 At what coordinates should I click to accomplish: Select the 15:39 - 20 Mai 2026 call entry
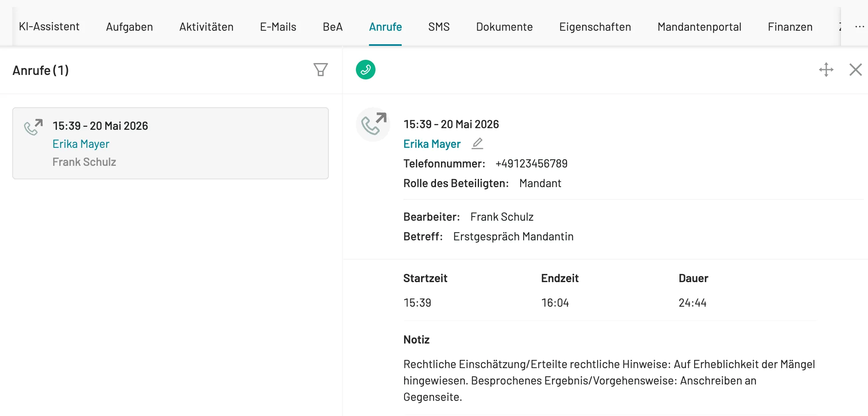tap(171, 143)
